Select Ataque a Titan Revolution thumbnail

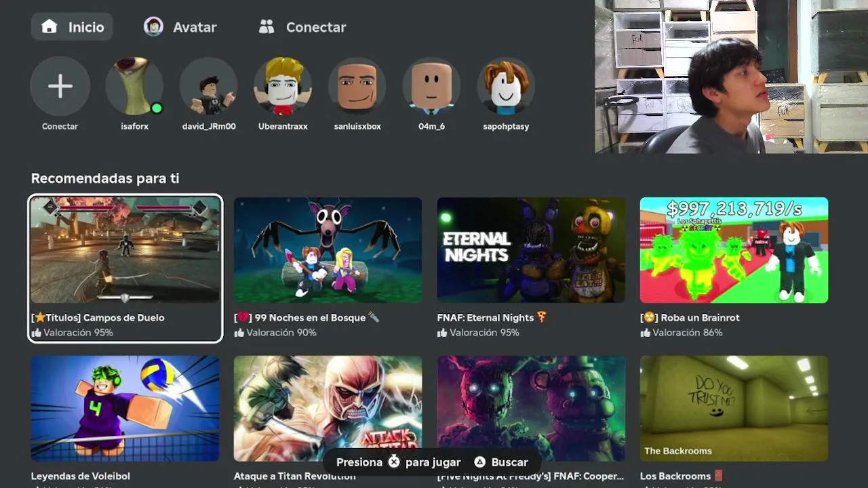click(328, 409)
